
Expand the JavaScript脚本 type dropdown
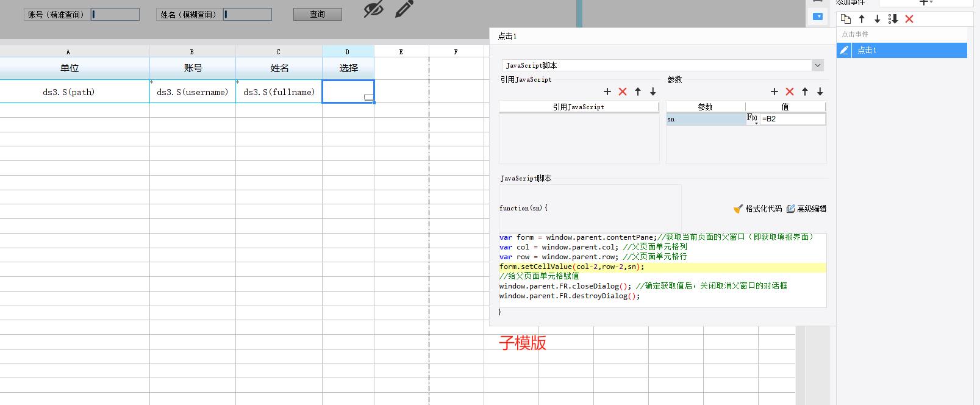click(818, 65)
